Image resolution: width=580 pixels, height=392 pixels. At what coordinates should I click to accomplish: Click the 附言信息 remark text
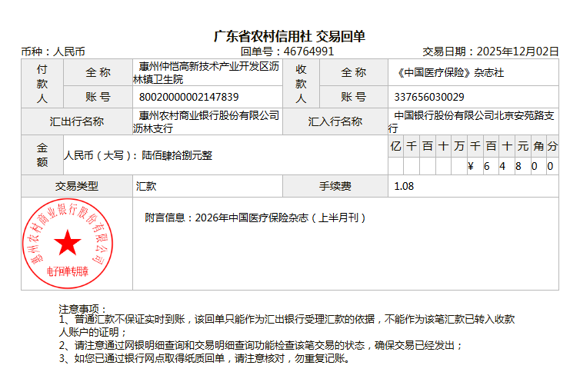click(x=255, y=218)
